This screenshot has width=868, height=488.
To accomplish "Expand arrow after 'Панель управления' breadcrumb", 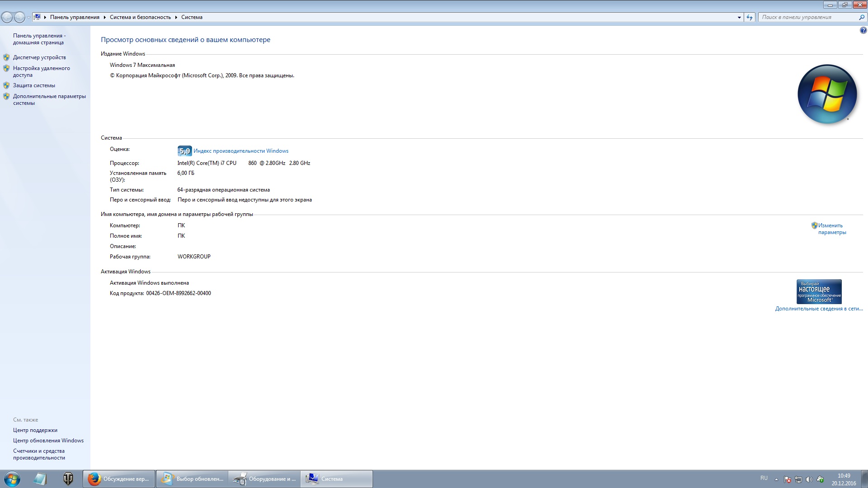I will [x=104, y=17].
